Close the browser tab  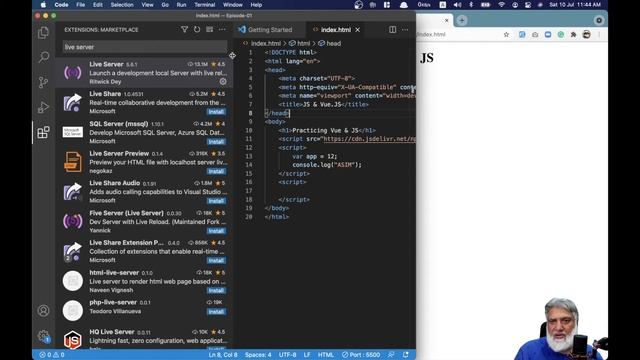447,20
